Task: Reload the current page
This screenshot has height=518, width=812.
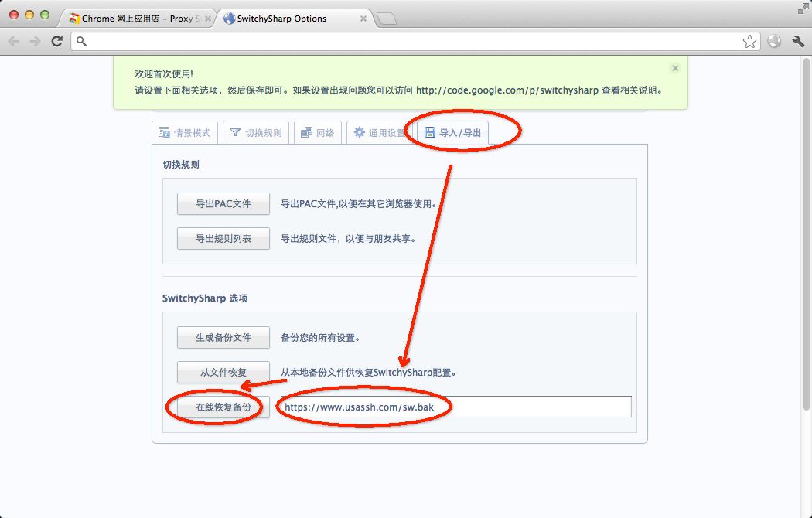Action: point(56,42)
